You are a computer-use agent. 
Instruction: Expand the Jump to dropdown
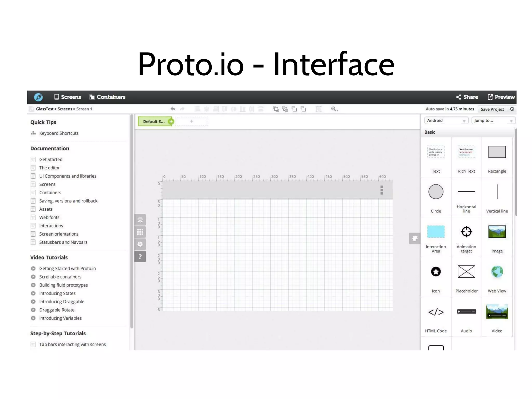[x=493, y=121]
